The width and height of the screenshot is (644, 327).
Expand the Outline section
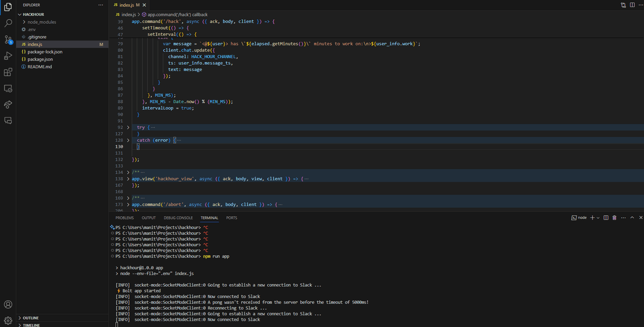coord(30,318)
